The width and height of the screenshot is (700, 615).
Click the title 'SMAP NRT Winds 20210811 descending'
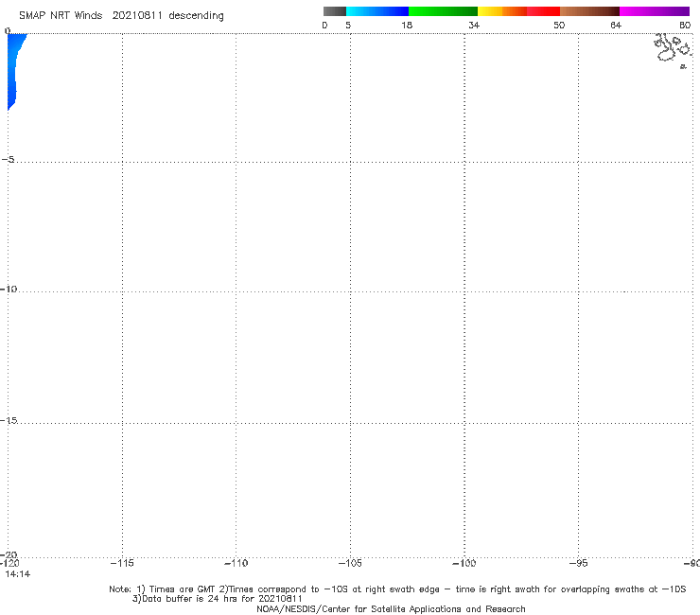click(x=121, y=16)
